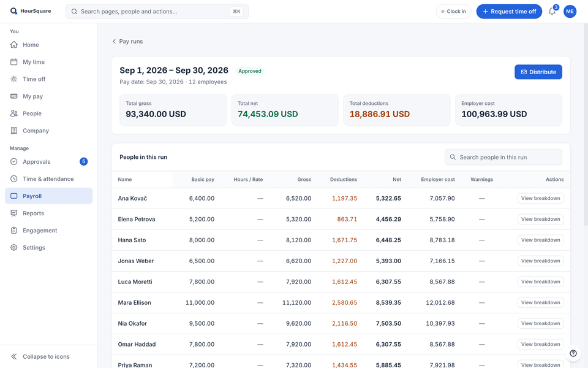The height and width of the screenshot is (368, 588).
Task: Click the back chevron beside Pay runs
Action: point(114,41)
